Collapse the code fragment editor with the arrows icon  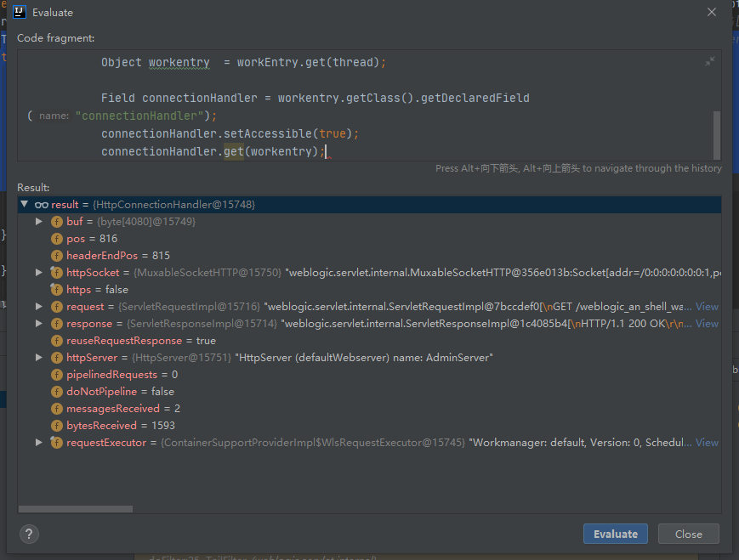710,61
